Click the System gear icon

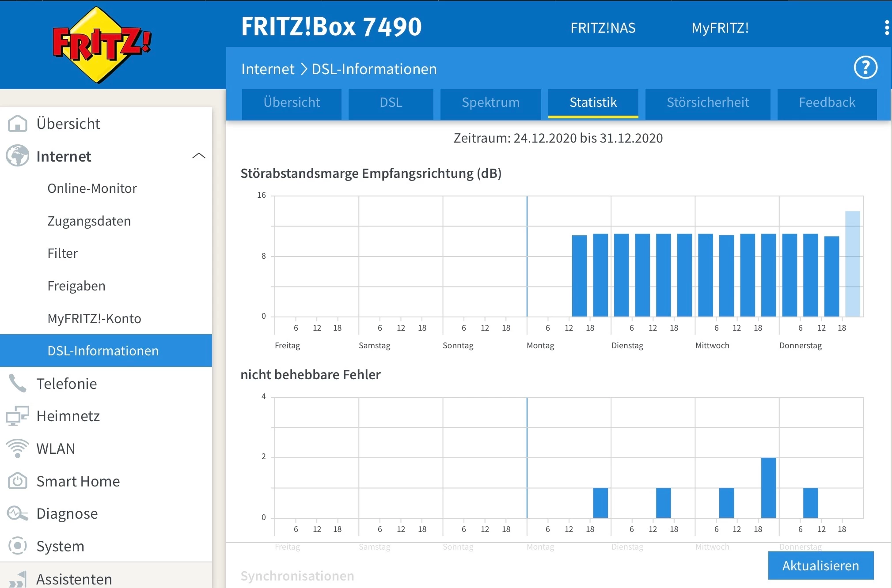pyautogui.click(x=18, y=546)
